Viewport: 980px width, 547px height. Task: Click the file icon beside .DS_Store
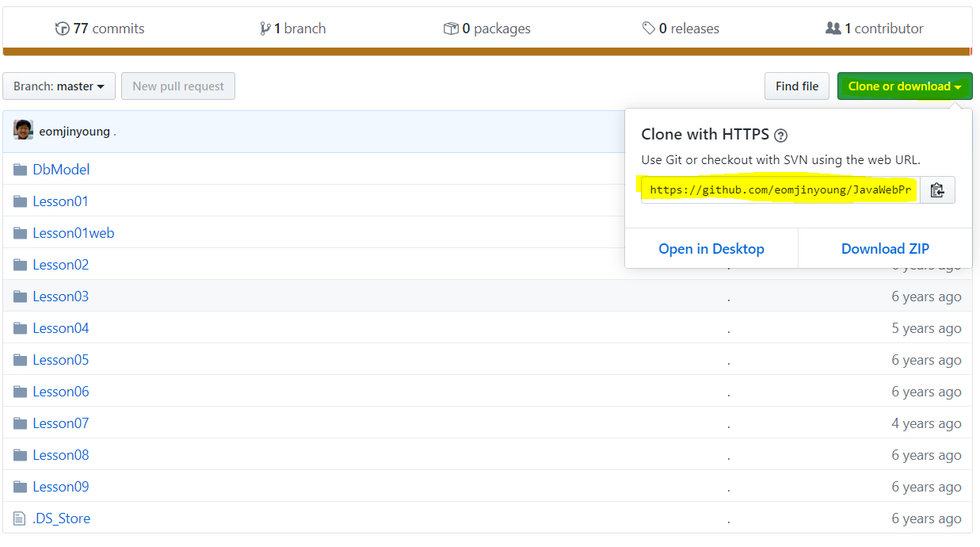click(20, 518)
